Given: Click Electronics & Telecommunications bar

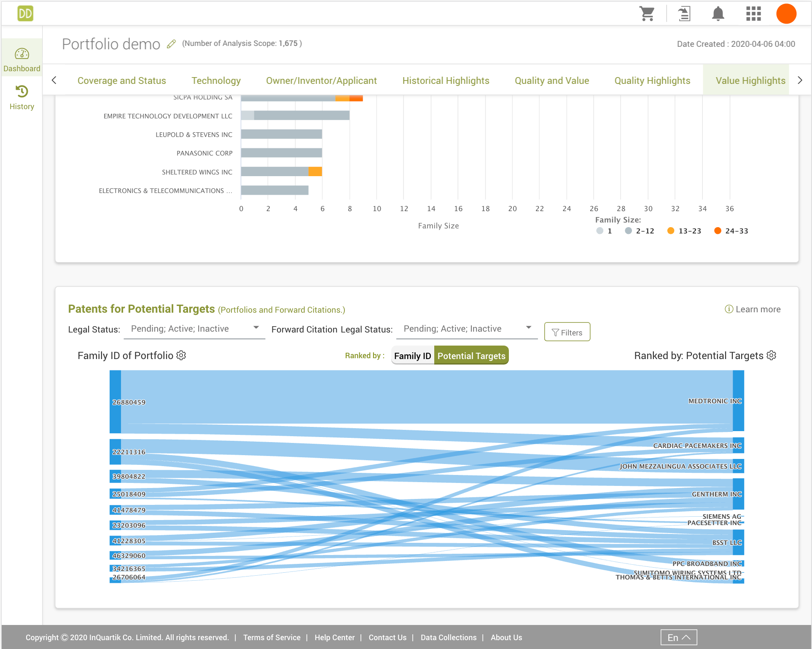Looking at the screenshot, I should (x=275, y=190).
